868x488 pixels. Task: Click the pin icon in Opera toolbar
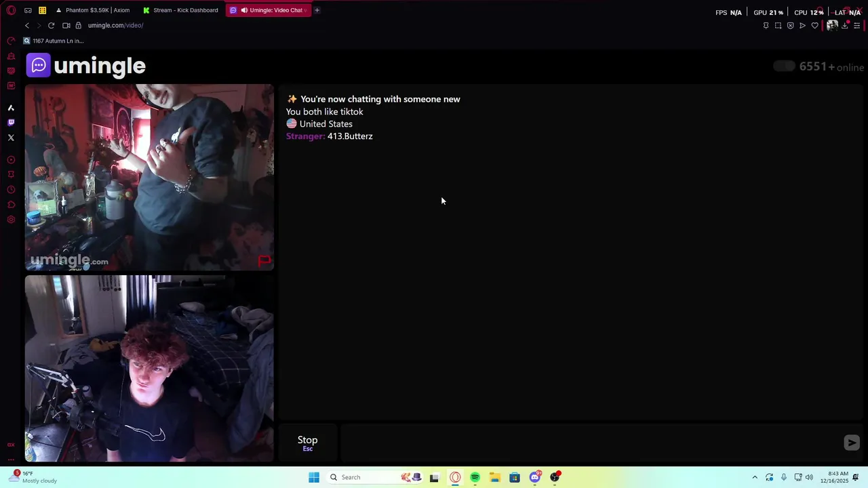click(x=766, y=26)
